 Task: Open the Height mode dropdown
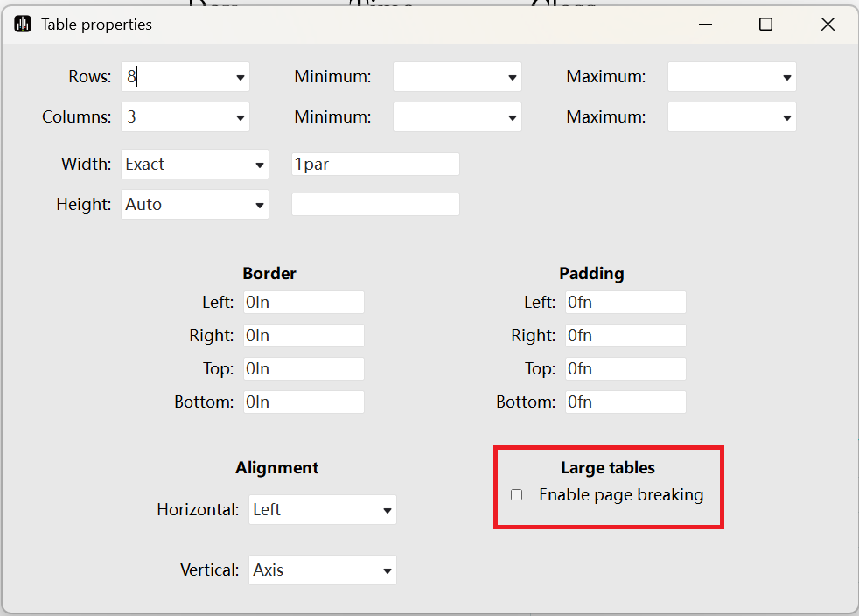point(259,205)
